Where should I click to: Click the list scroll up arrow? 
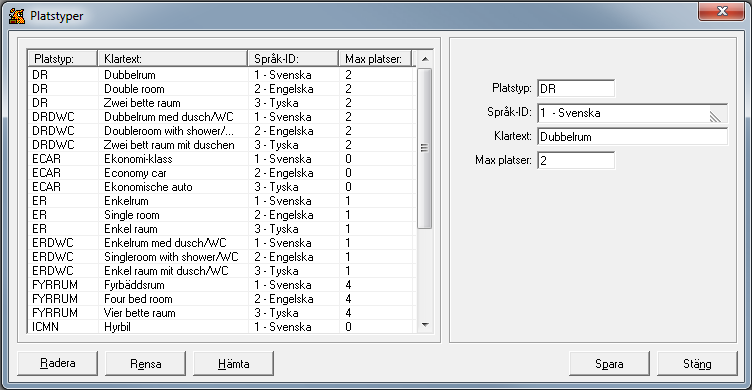pos(424,59)
